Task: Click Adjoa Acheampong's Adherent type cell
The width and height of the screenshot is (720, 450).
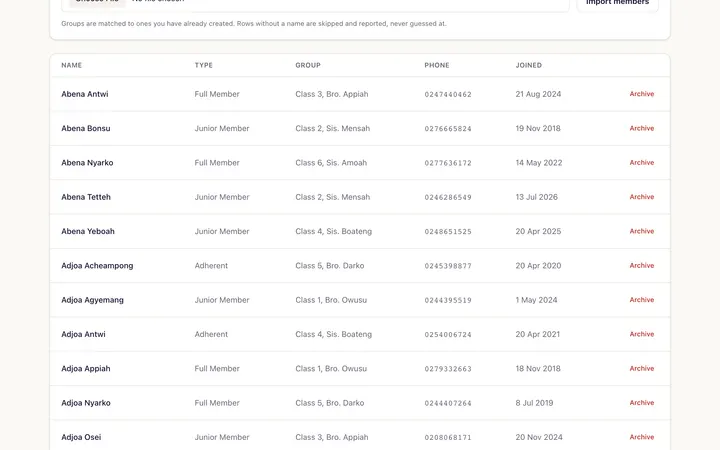Action: [211, 265]
